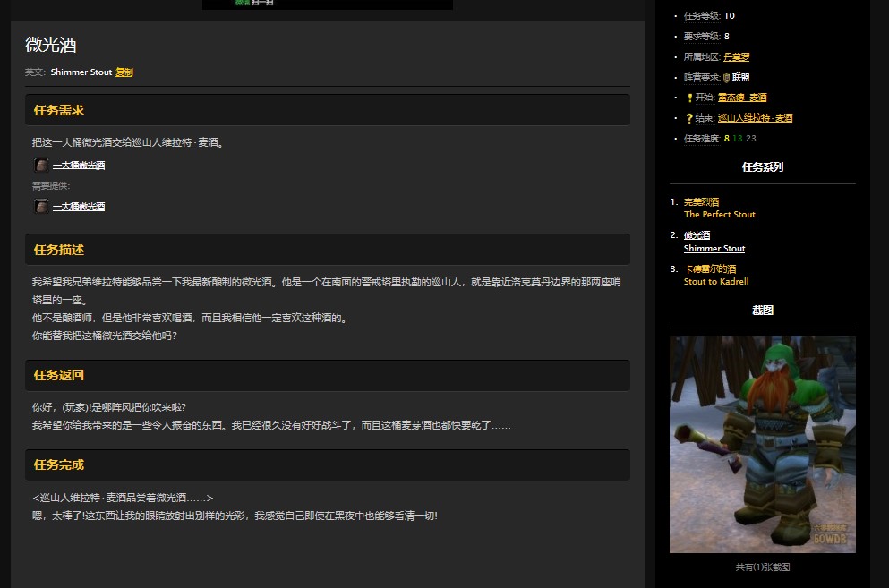Screen dimensions: 889x588
Task: Open quest ender link 巡山人维拉特·麦酒
Action: tap(754, 117)
